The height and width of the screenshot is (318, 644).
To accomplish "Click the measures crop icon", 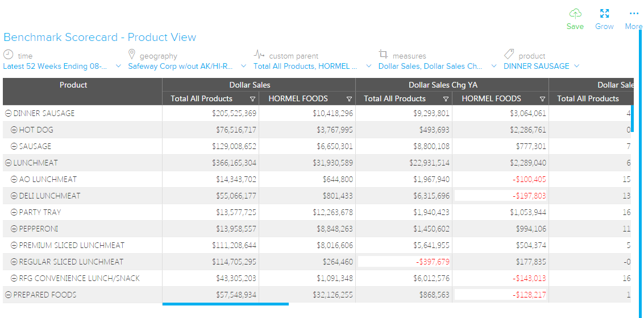I will pos(384,55).
